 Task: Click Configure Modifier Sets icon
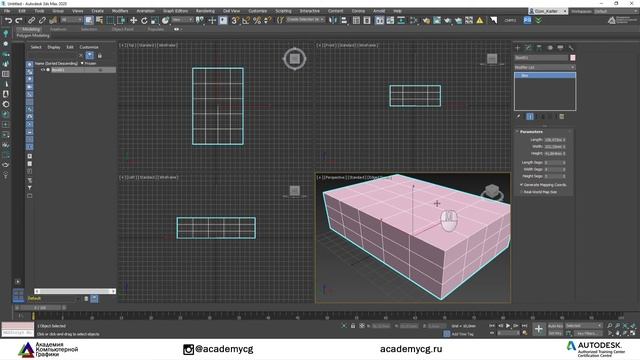click(x=562, y=116)
